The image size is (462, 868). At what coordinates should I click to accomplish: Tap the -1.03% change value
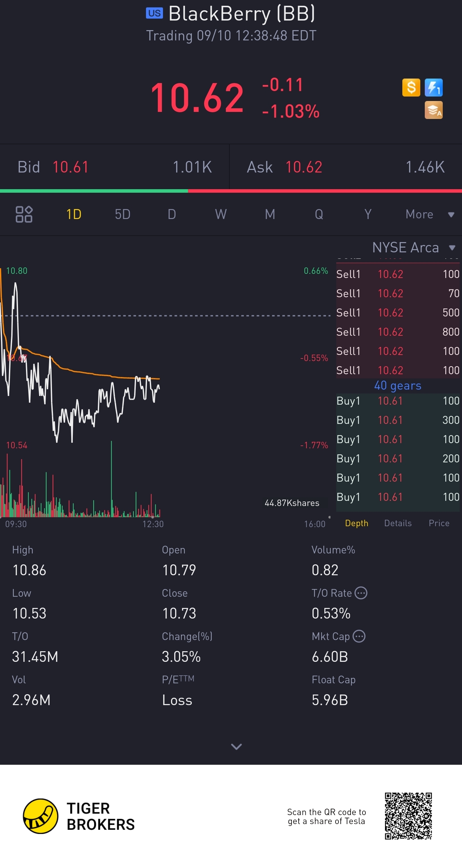291,111
